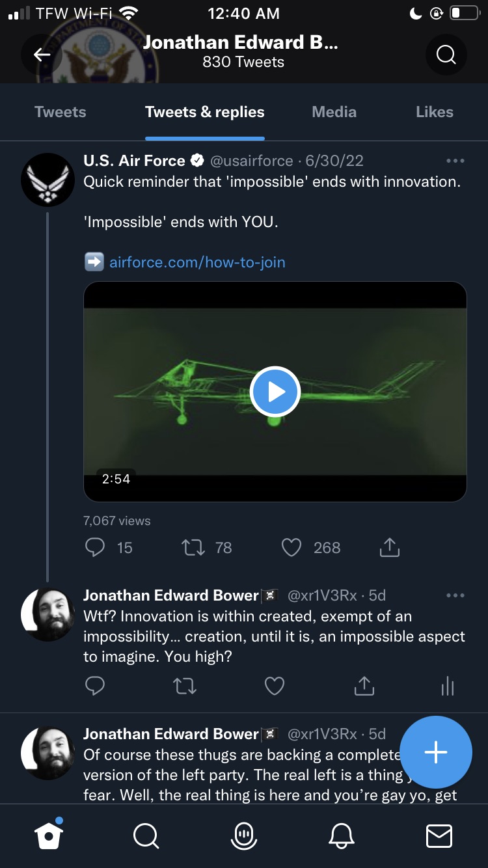This screenshot has height=868, width=488.
Task: Like the U.S. Air Force tweet
Action: point(291,547)
